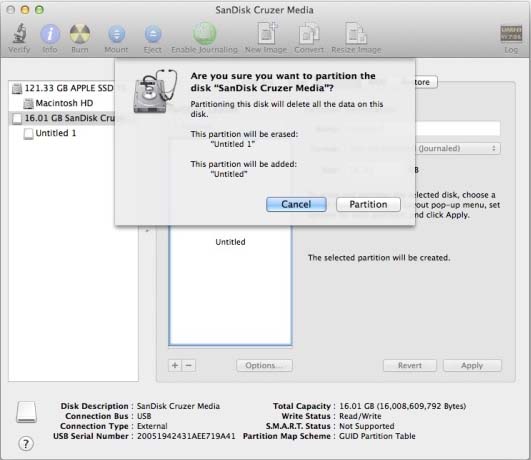Click the Not Supported S.M.A.R.T. value
Screen dimensions: 531x460
point(367,426)
